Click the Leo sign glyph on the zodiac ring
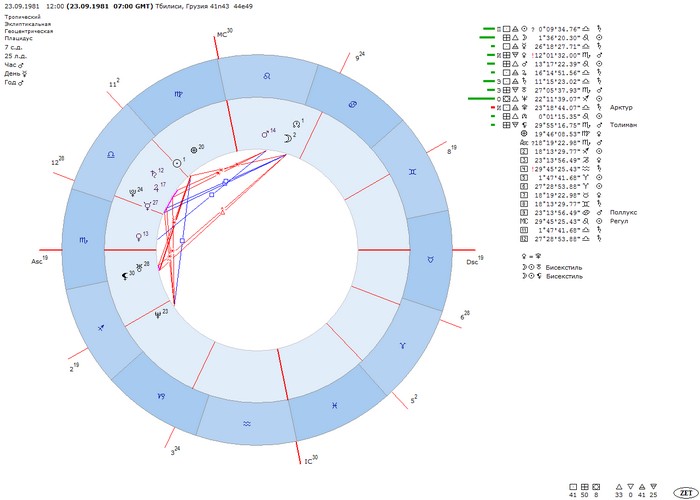700x500 pixels. point(265,75)
